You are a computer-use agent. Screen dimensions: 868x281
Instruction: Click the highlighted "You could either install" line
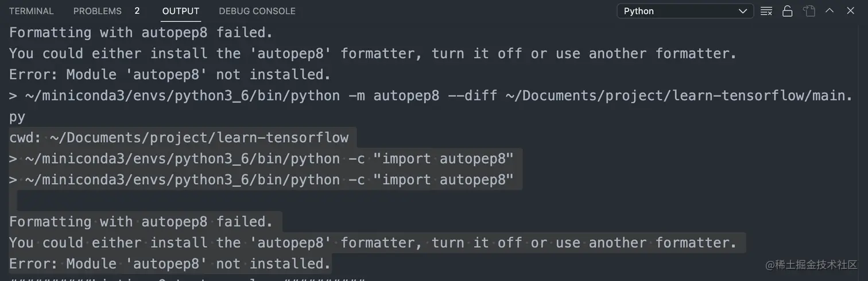[373, 243]
